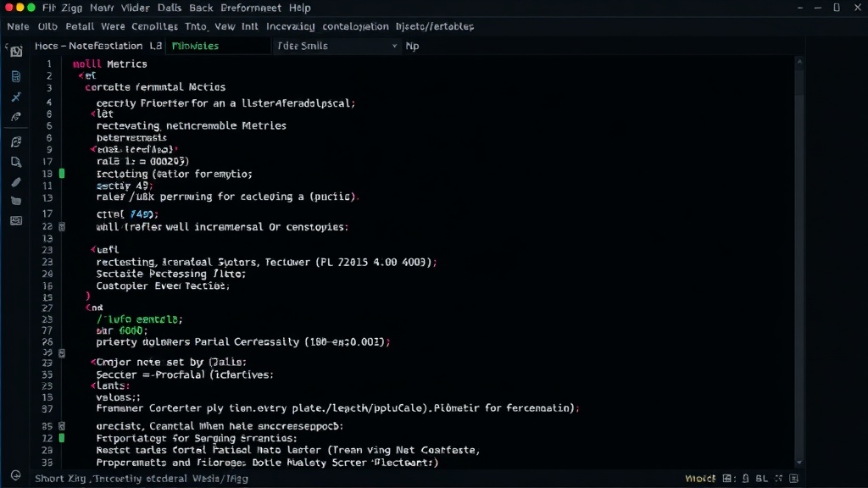Click conteloyetion in the secondary toolbar
Viewport: 868px width, 488px height.
[355, 26]
